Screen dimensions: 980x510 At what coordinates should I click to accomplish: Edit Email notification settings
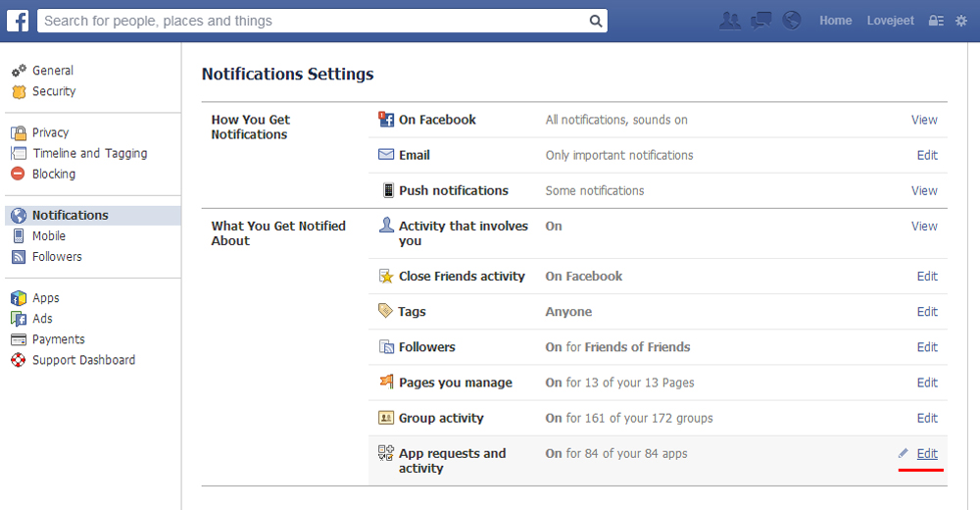tap(927, 155)
